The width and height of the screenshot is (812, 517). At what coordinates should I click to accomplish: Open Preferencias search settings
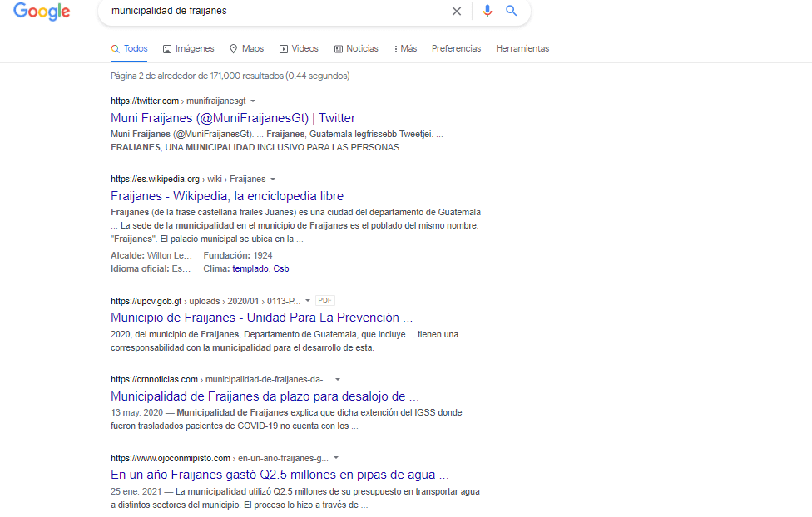tap(456, 48)
